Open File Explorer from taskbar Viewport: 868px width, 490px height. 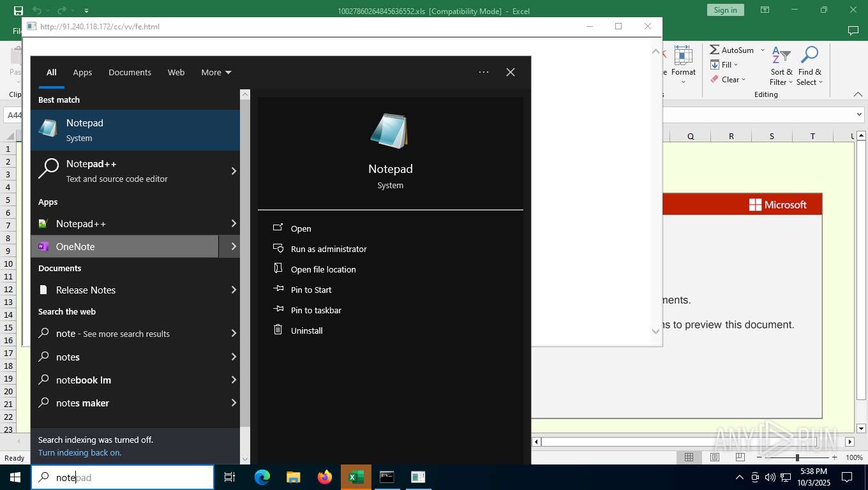tap(294, 477)
